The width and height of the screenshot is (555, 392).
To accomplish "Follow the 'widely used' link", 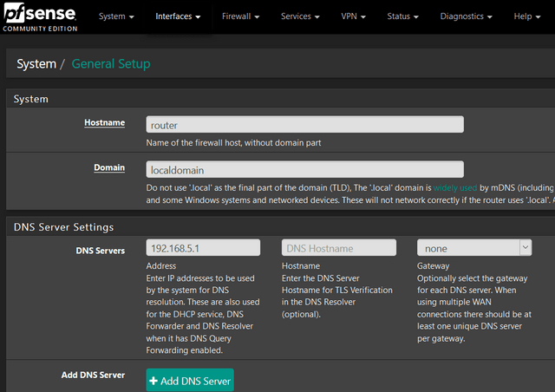I will 456,188.
